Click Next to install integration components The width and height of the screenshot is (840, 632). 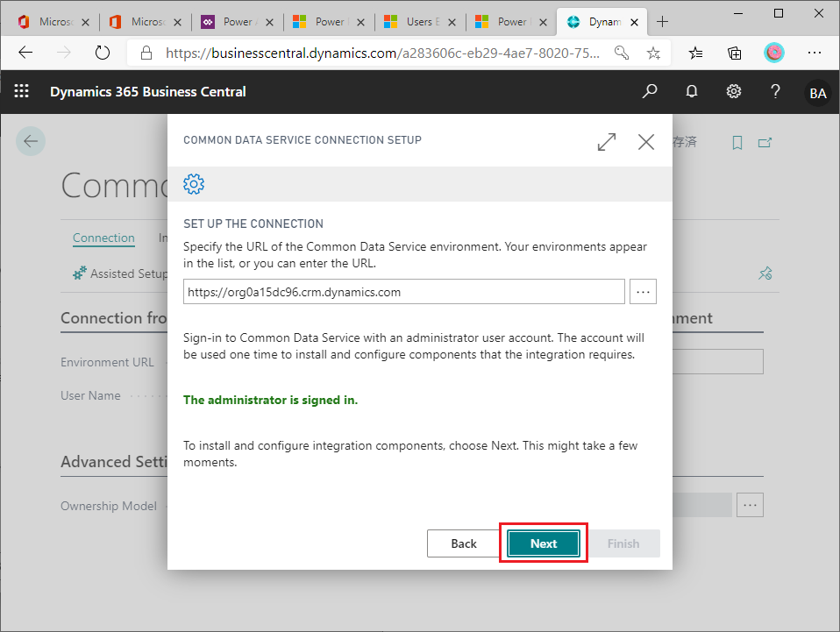coord(544,543)
